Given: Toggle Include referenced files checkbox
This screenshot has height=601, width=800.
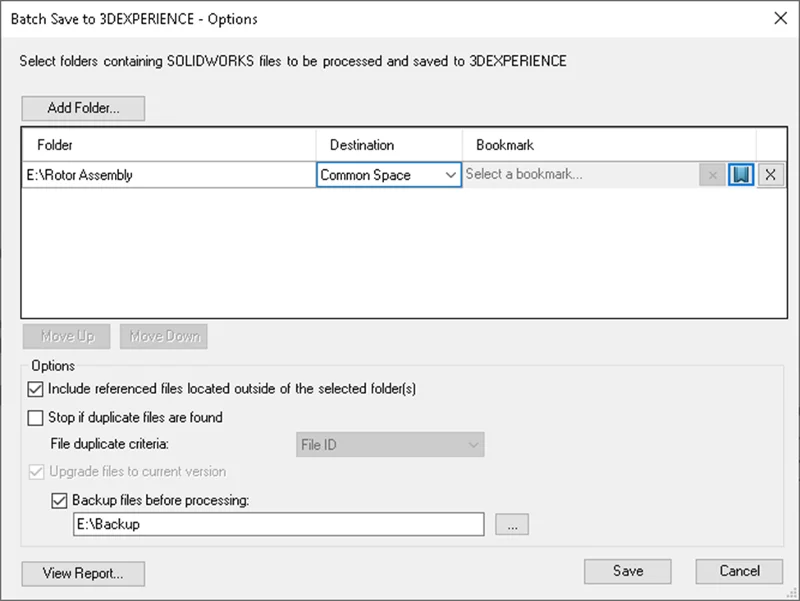Looking at the screenshot, I should point(37,389).
